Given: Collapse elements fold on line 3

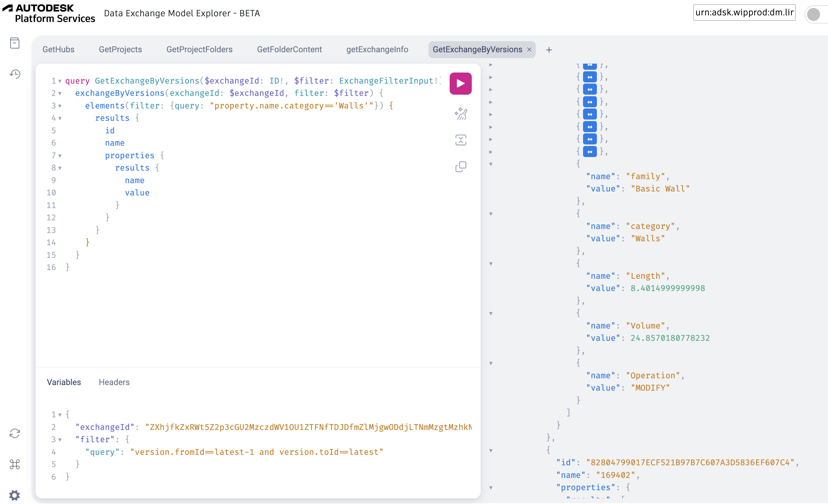Looking at the screenshot, I should tap(60, 106).
